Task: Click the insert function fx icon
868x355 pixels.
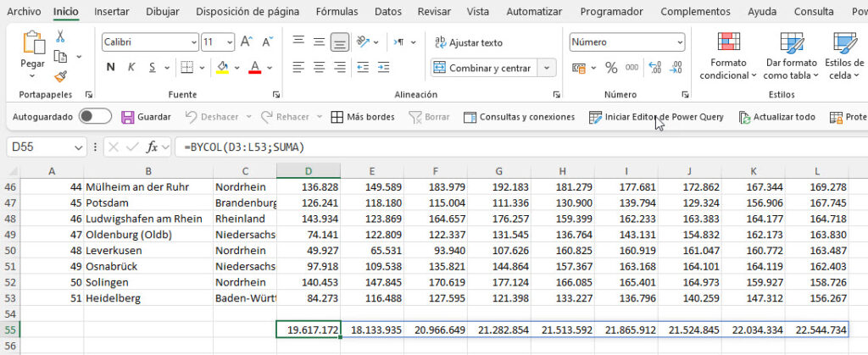Action: [x=153, y=147]
